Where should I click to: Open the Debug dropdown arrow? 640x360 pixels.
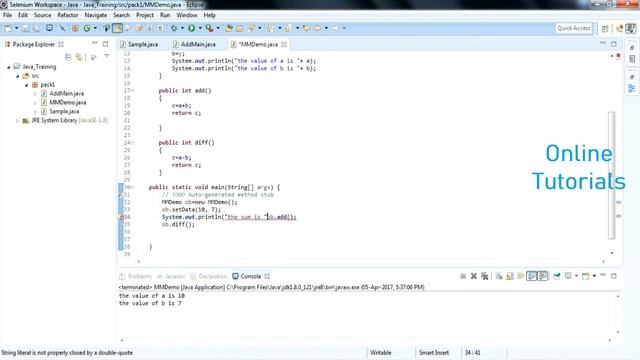coord(182,28)
